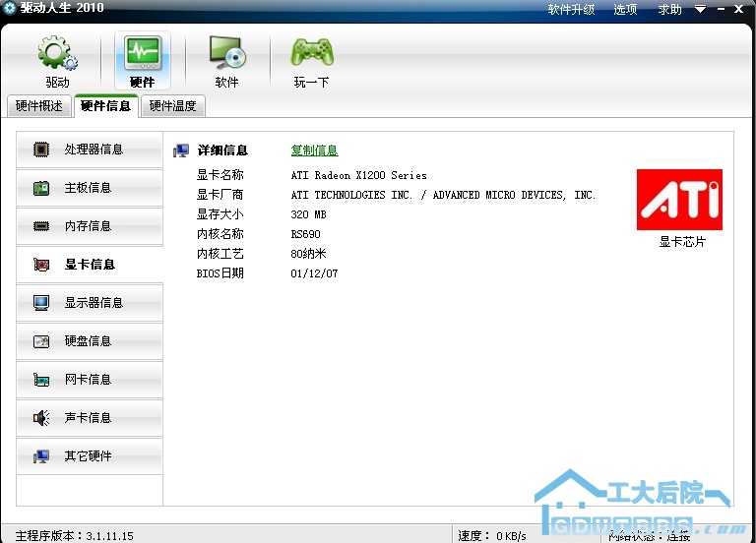Screen dimensions: 756x543
Task: Expand the dropdown arrow beside 求助
Action: (700, 10)
